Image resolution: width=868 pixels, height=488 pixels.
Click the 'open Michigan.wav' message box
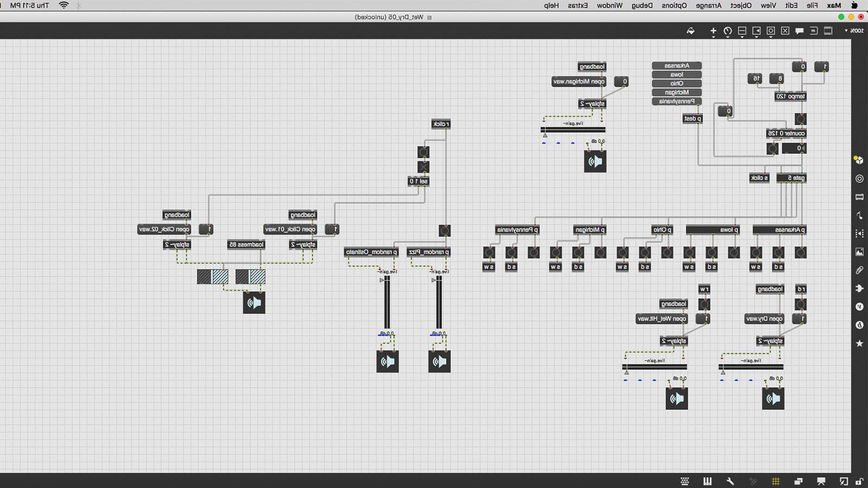pos(579,82)
